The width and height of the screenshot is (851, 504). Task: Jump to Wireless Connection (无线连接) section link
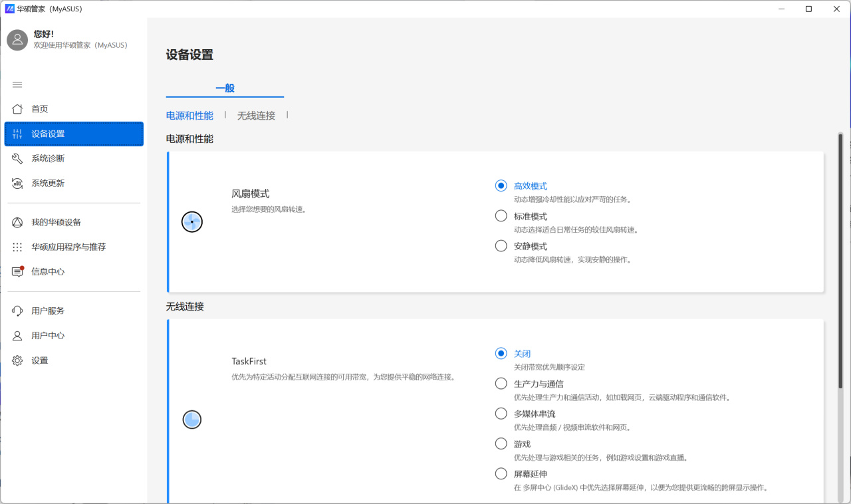click(x=256, y=116)
